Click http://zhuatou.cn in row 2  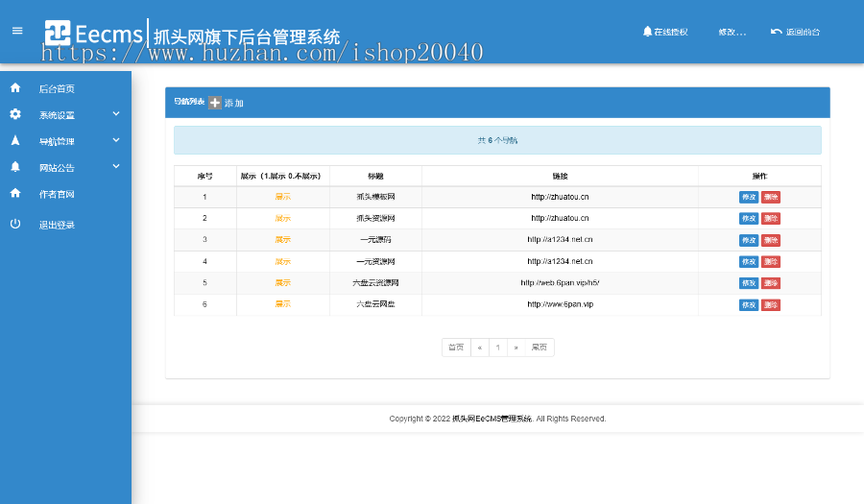pos(560,218)
